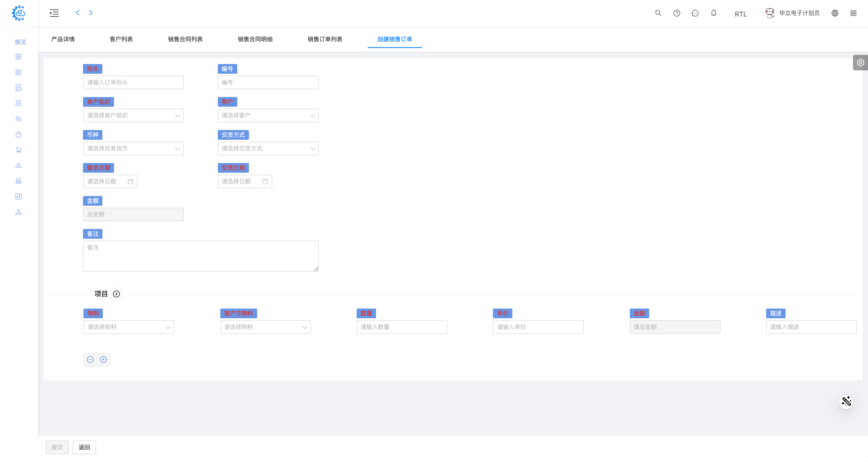Open the 请选择物料 dropdown under 物料
The image size is (868, 458).
coord(129,327)
